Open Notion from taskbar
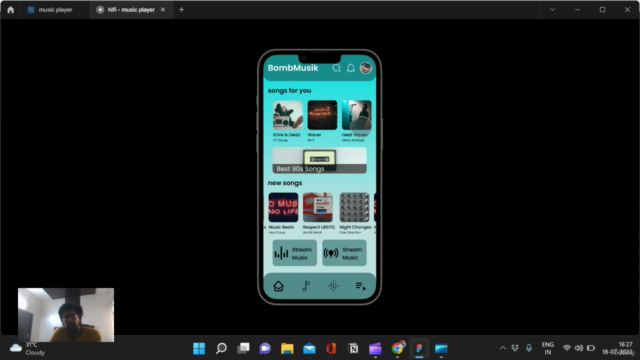The image size is (640, 360). (353, 348)
